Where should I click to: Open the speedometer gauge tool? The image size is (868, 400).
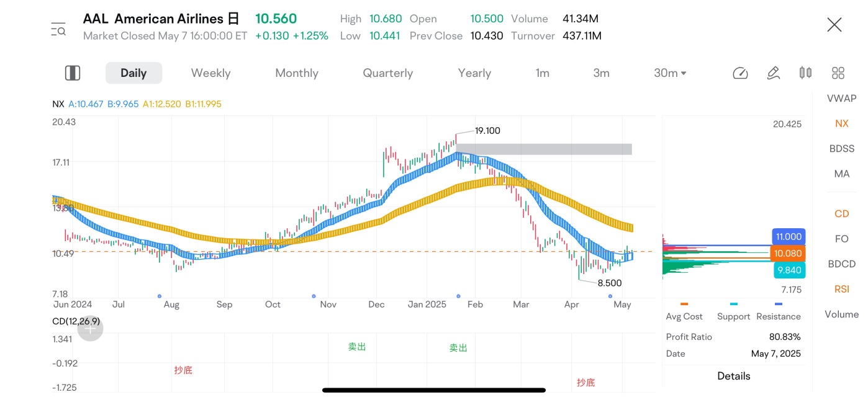[x=740, y=73]
